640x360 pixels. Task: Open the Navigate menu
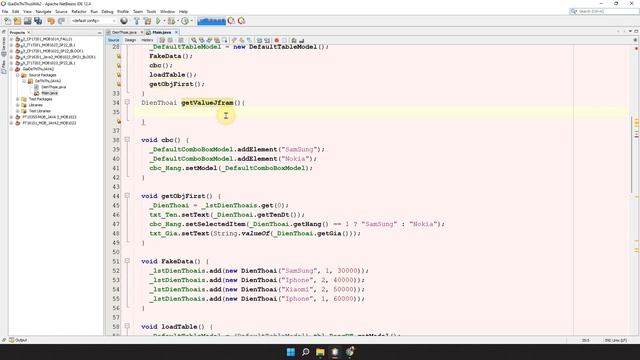(x=43, y=11)
